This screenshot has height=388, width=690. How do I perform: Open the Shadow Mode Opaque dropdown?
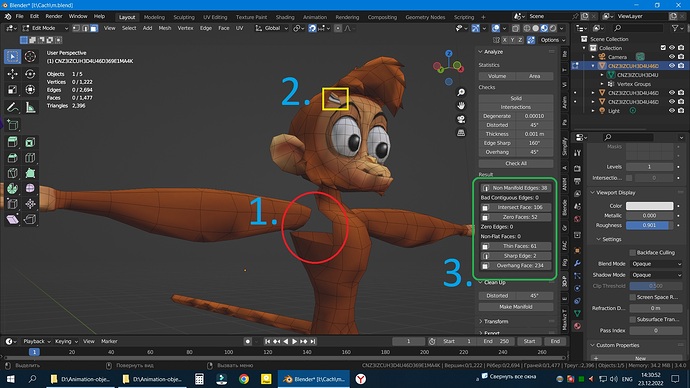click(x=656, y=275)
